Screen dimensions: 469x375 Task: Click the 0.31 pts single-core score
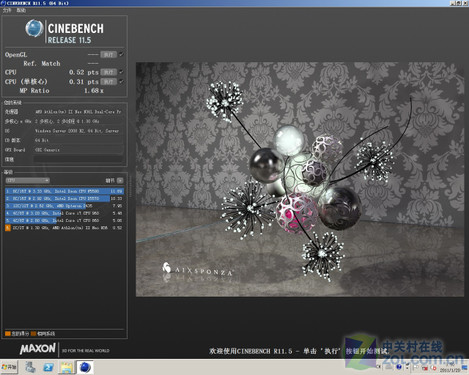[x=84, y=82]
